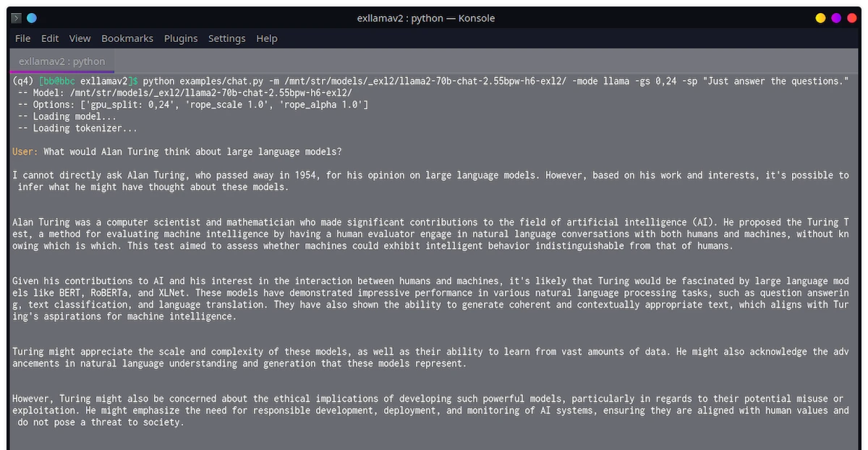This screenshot has width=868, height=450.
Task: Close Konsole with the red button
Action: [x=852, y=18]
